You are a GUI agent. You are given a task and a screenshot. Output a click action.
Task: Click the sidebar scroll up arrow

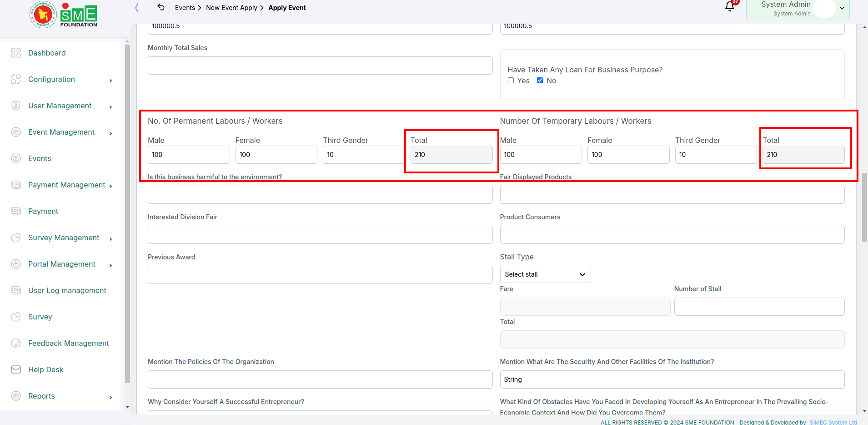click(x=127, y=42)
